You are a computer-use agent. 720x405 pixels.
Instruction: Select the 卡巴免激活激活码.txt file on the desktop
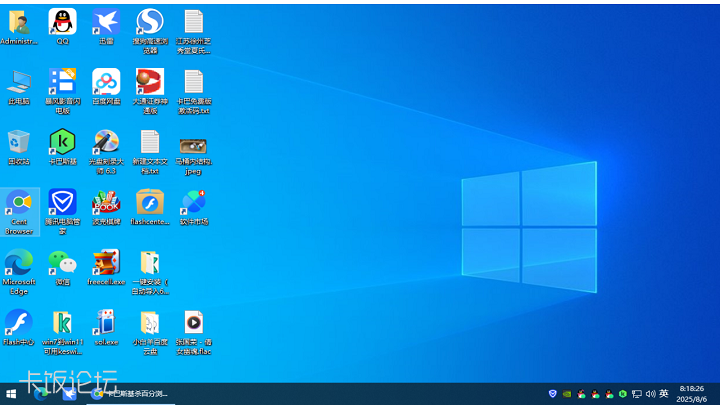coord(194,91)
